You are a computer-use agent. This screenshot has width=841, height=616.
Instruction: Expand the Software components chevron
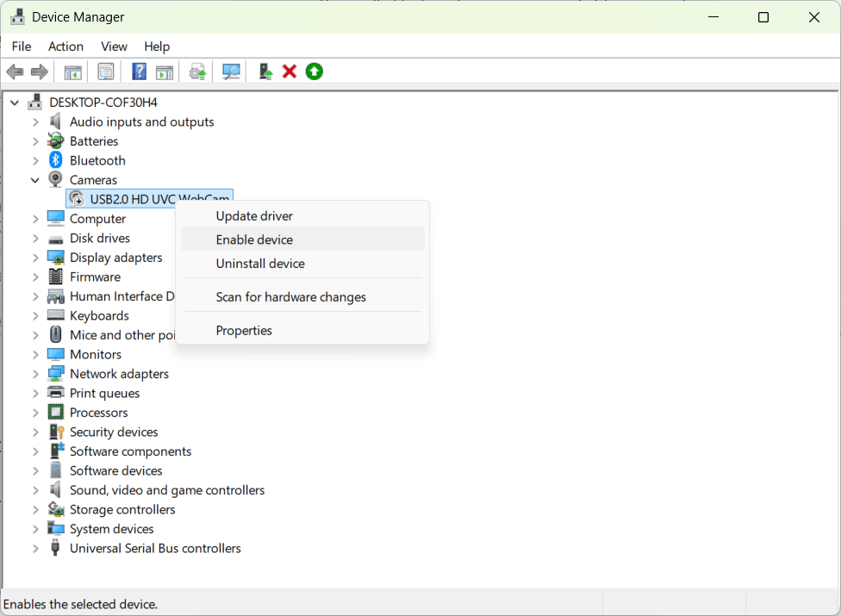35,451
